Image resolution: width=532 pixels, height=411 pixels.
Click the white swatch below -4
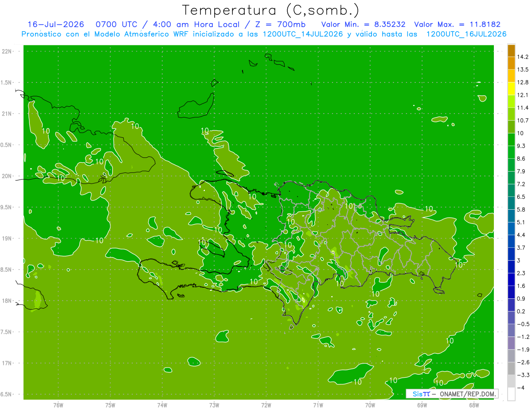[x=511, y=394]
